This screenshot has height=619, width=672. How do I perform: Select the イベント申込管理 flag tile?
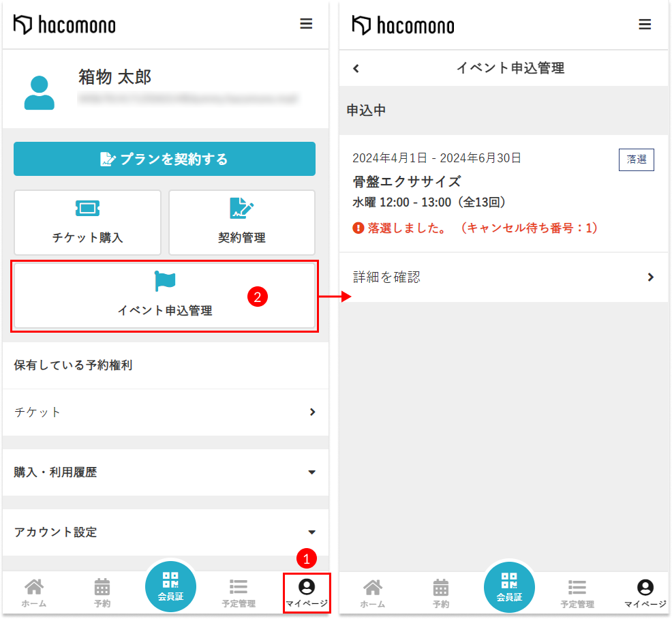pyautogui.click(x=164, y=296)
